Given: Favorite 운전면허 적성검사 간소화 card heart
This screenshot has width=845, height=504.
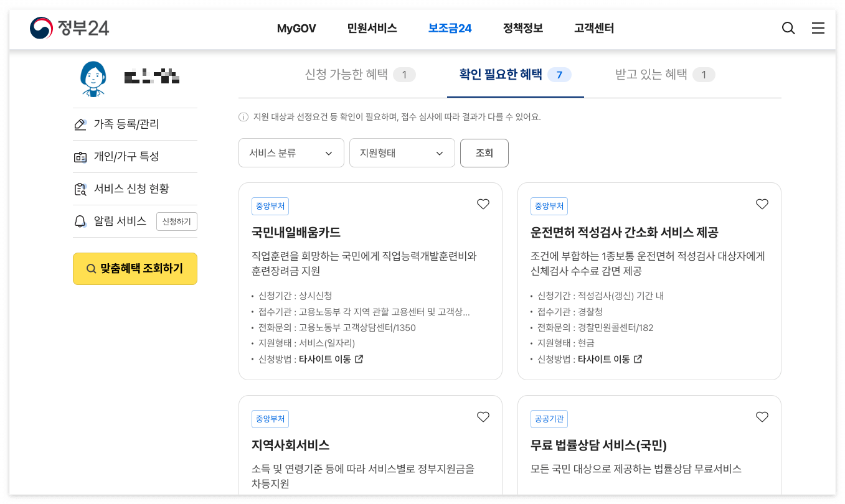Looking at the screenshot, I should point(762,204).
